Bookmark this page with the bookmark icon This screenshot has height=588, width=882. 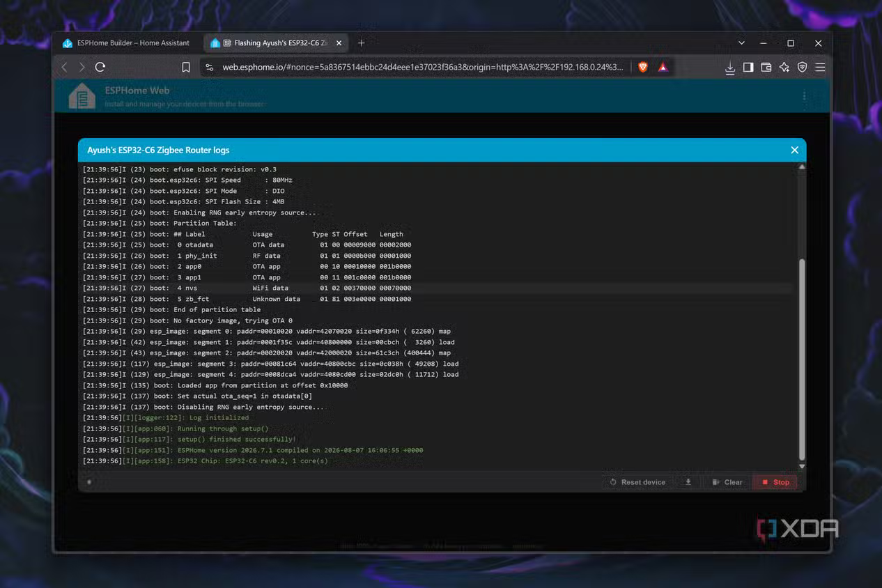click(186, 67)
